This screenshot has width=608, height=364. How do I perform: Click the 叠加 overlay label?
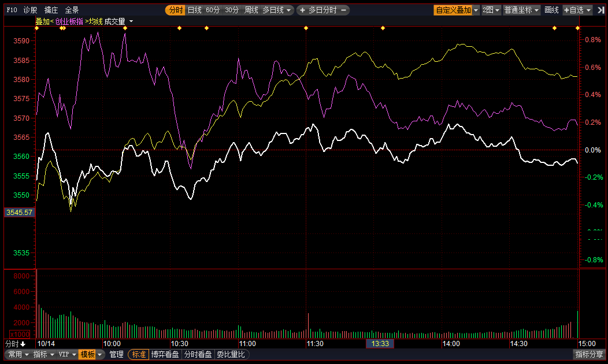[x=42, y=22]
